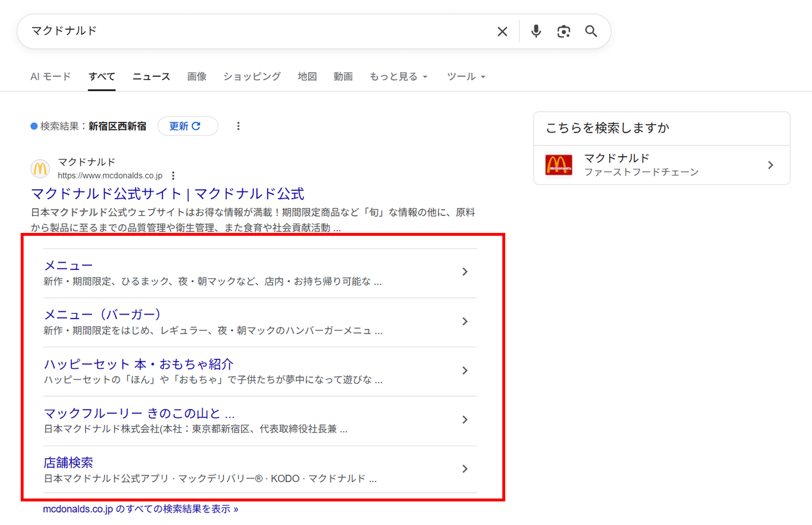812x525 pixels.
Task: Click the McDonald's favicon in the result
Action: (40, 169)
